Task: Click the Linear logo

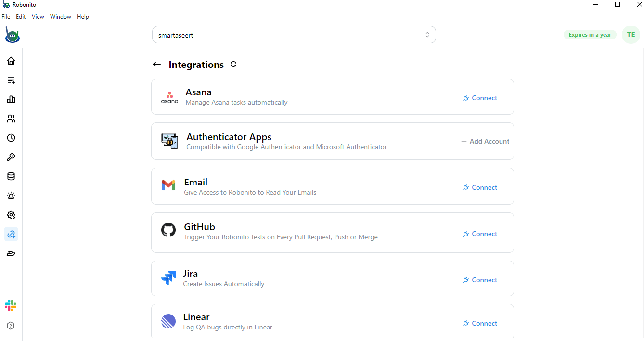Action: pyautogui.click(x=168, y=321)
